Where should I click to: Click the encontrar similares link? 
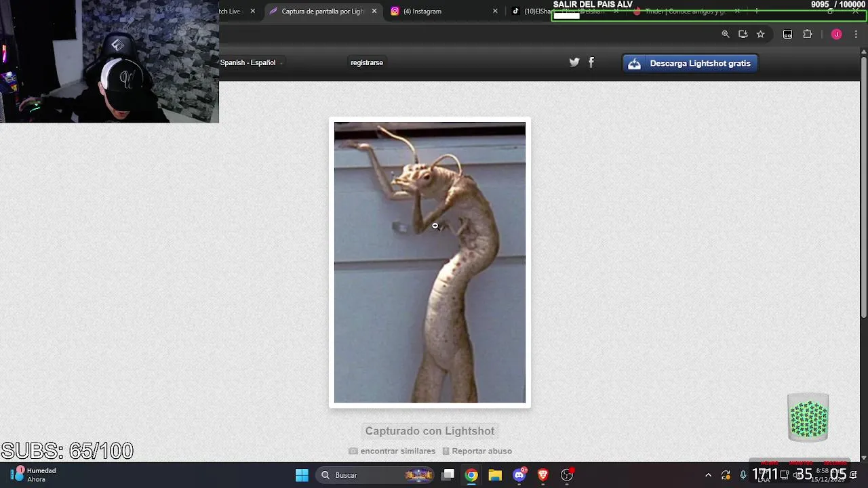[392, 451]
